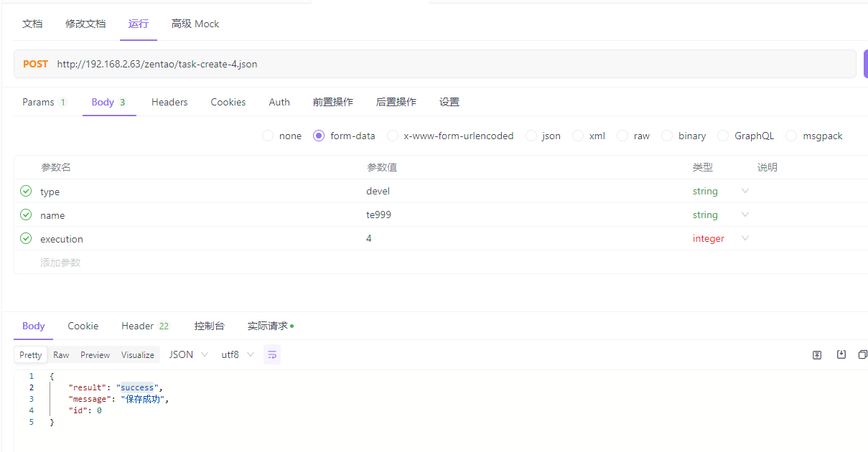Open the Auth tab
Image resolution: width=868 pixels, height=452 pixels.
click(x=279, y=102)
